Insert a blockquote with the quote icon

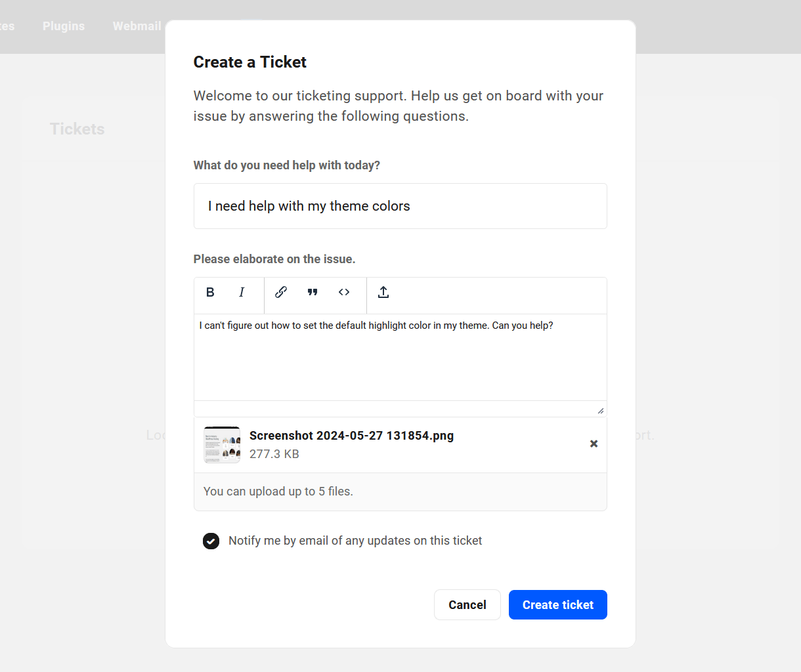coord(313,292)
